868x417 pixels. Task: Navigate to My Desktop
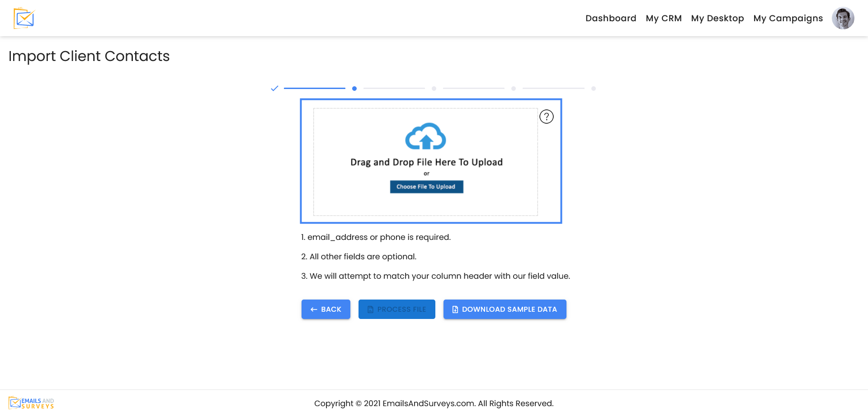pos(717,18)
